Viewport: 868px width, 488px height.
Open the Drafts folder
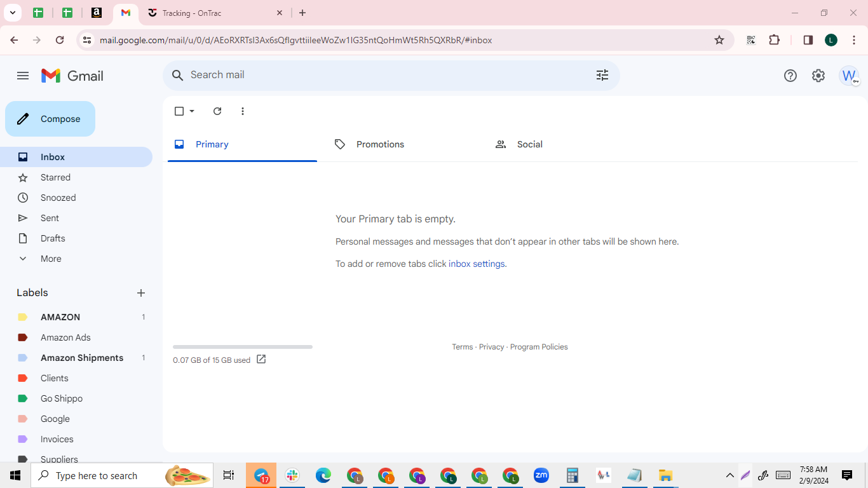point(76,238)
